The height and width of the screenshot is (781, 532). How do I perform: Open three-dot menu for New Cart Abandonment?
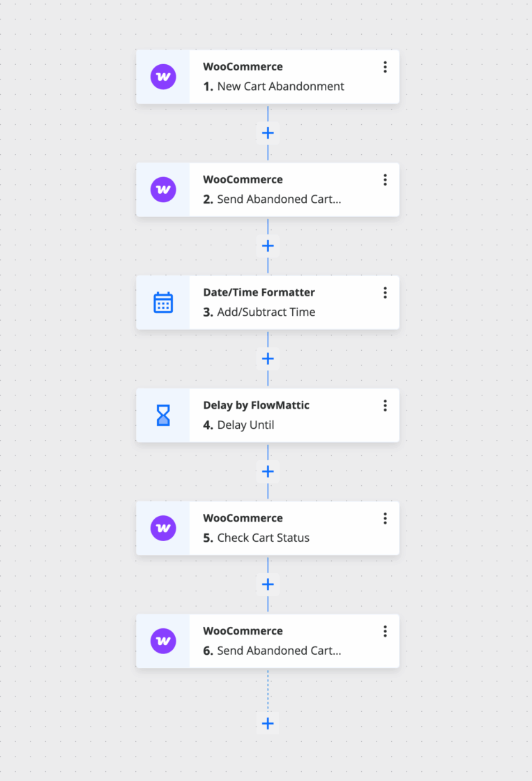point(385,67)
